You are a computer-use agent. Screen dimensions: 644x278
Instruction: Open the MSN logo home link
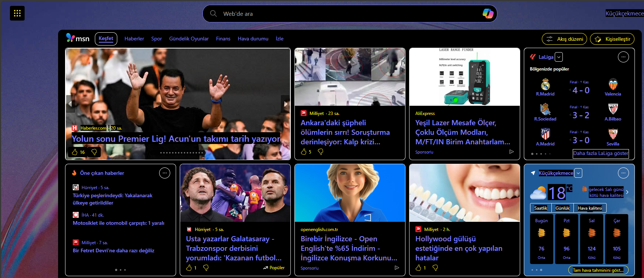[78, 38]
